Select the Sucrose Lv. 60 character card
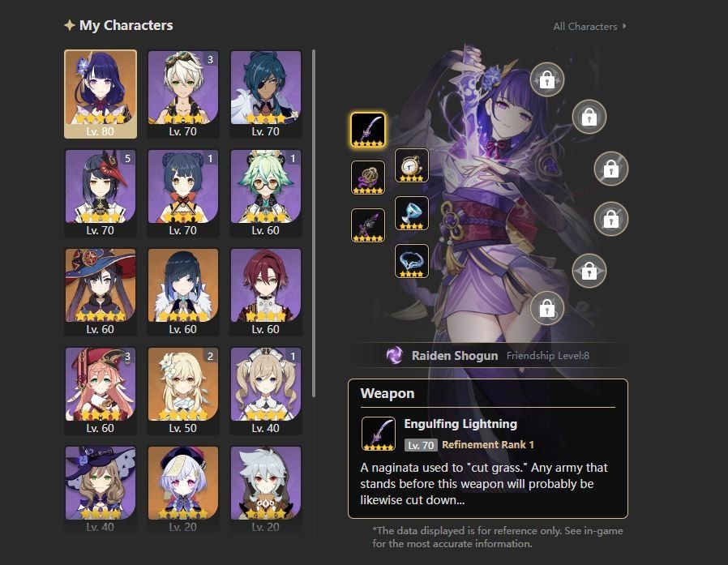728x565 pixels. click(x=266, y=193)
